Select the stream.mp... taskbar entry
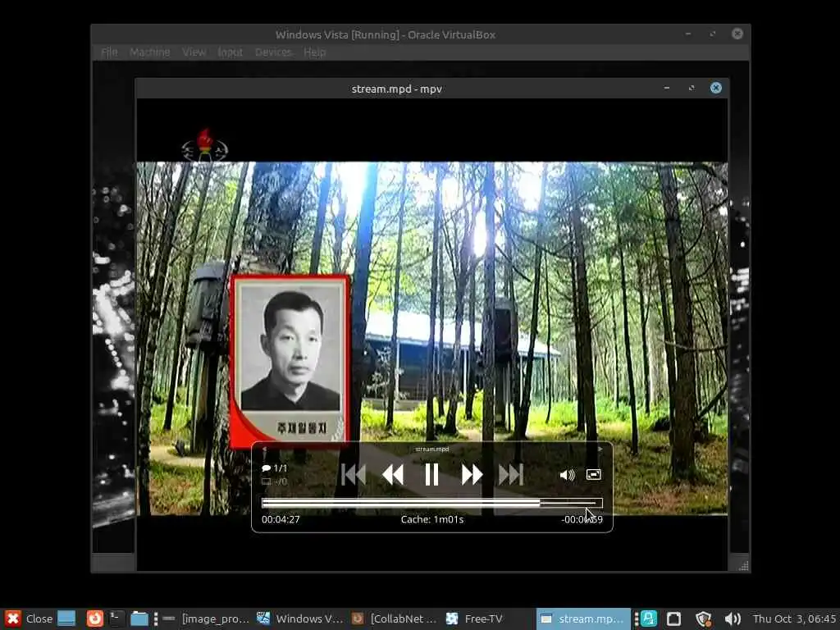The width and height of the screenshot is (840, 630). pyautogui.click(x=583, y=619)
